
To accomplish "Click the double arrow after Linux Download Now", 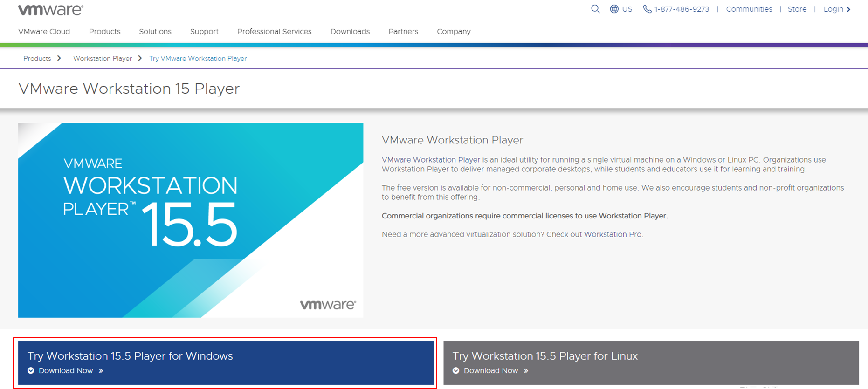I will click(526, 371).
